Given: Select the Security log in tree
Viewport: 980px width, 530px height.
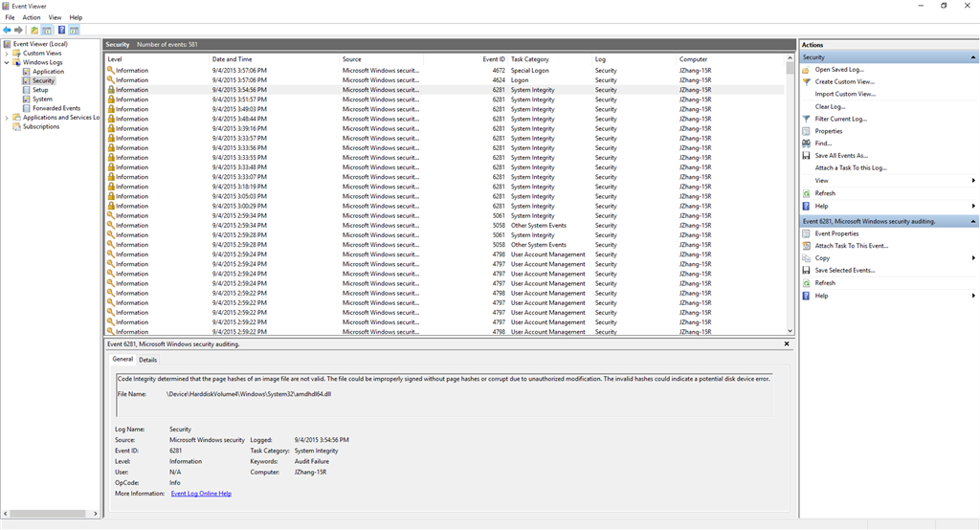Looking at the screenshot, I should (x=44, y=80).
